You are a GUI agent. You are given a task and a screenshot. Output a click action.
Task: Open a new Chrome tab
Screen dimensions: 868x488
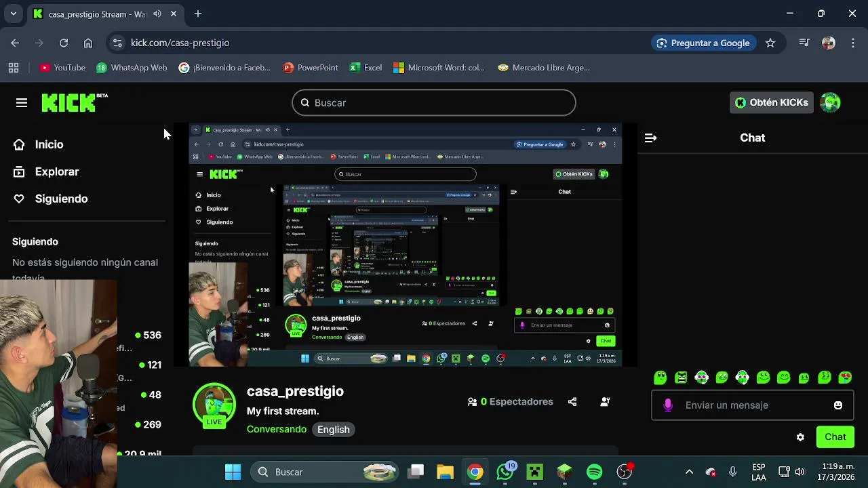pos(198,14)
